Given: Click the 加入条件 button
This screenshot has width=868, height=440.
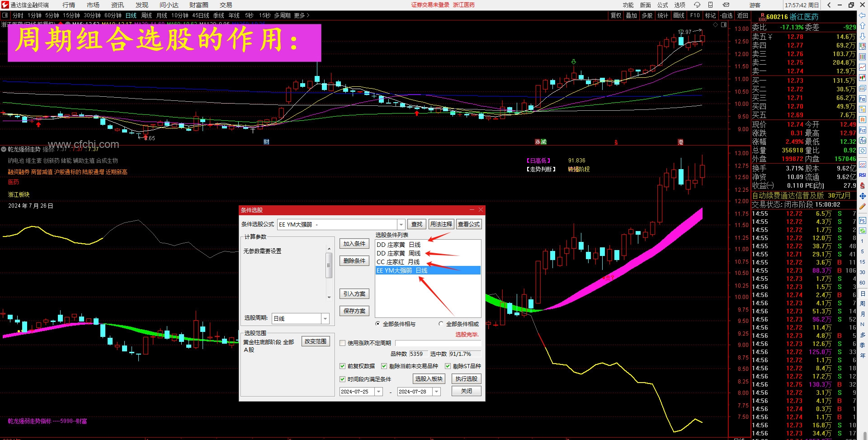Looking at the screenshot, I should click(354, 244).
